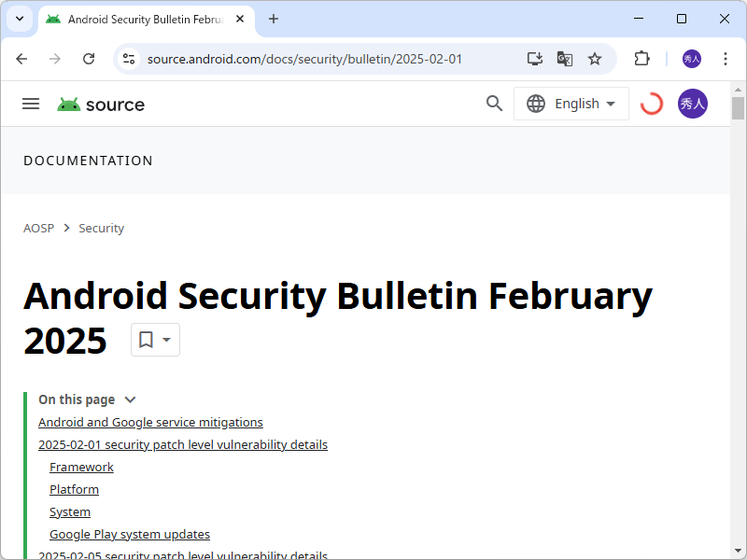The image size is (747, 560).
Task: Open the hamburger navigation menu
Action: point(31,104)
